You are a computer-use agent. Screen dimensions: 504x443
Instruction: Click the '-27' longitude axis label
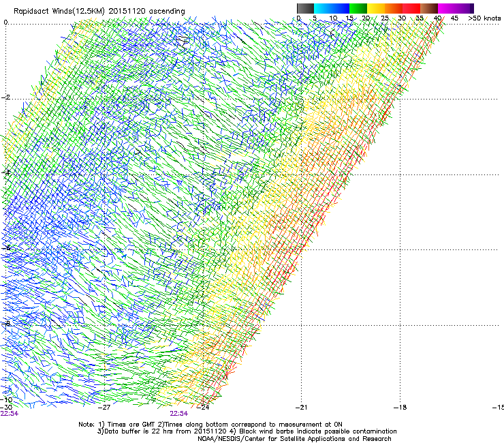coord(104,408)
